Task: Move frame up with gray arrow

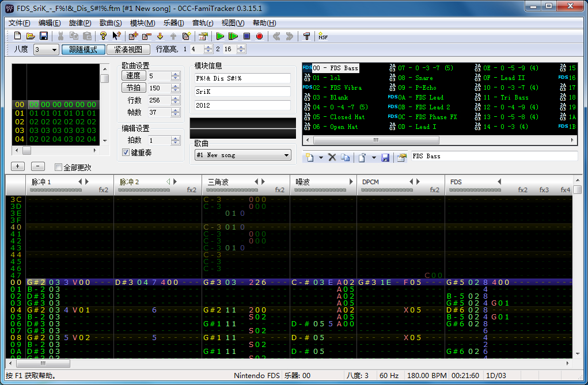Action: coord(173,36)
